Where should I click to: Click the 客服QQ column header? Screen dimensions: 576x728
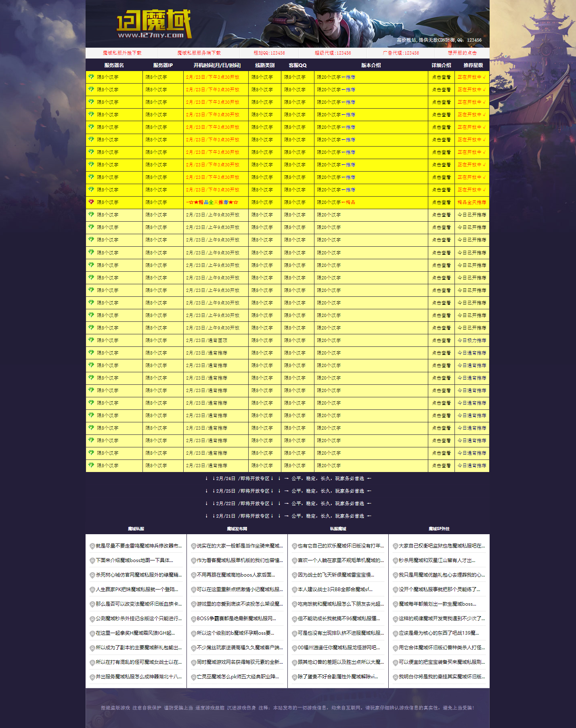click(298, 65)
